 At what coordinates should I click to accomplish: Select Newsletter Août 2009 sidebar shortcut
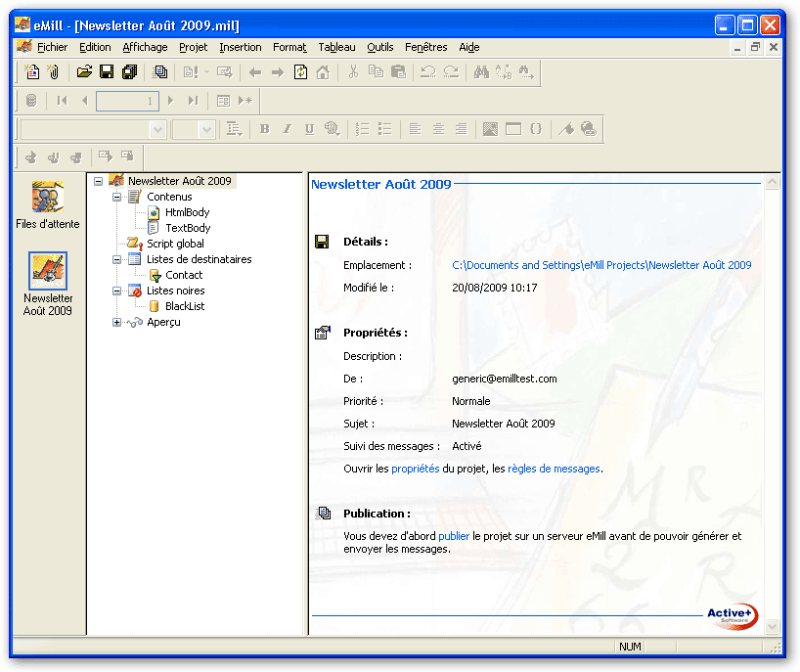point(48,285)
